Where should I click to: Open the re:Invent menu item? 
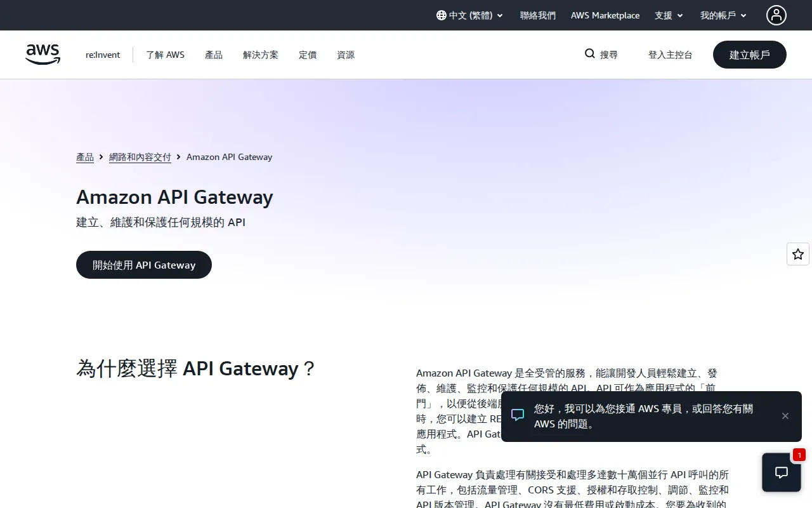(103, 55)
